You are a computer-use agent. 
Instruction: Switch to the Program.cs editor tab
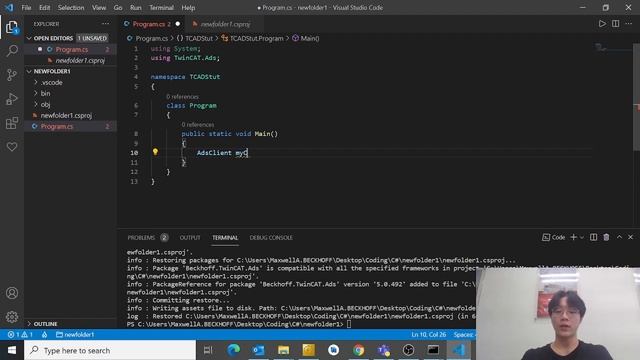pyautogui.click(x=152, y=24)
